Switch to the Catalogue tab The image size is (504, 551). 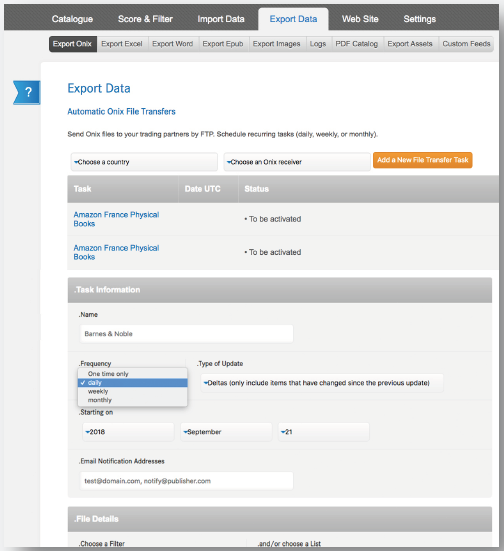point(72,19)
